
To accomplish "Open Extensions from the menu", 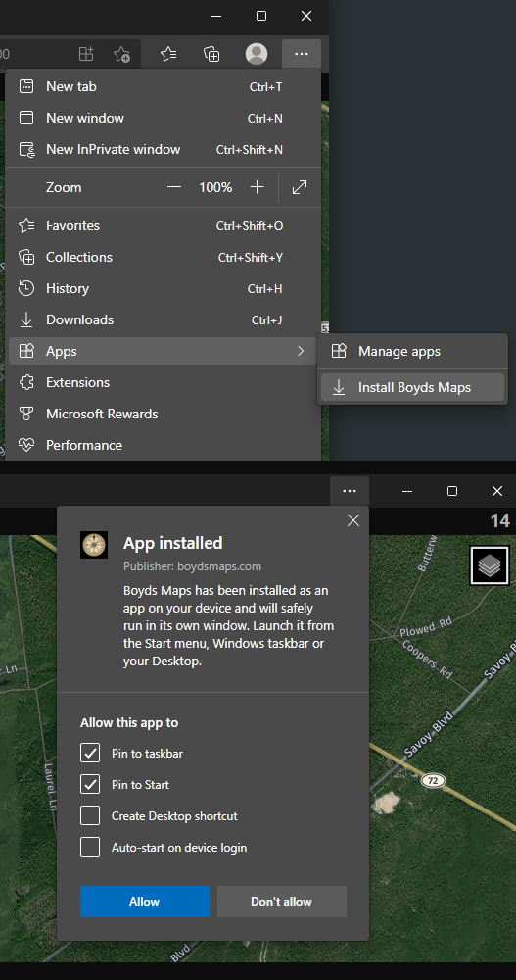I will (164, 382).
